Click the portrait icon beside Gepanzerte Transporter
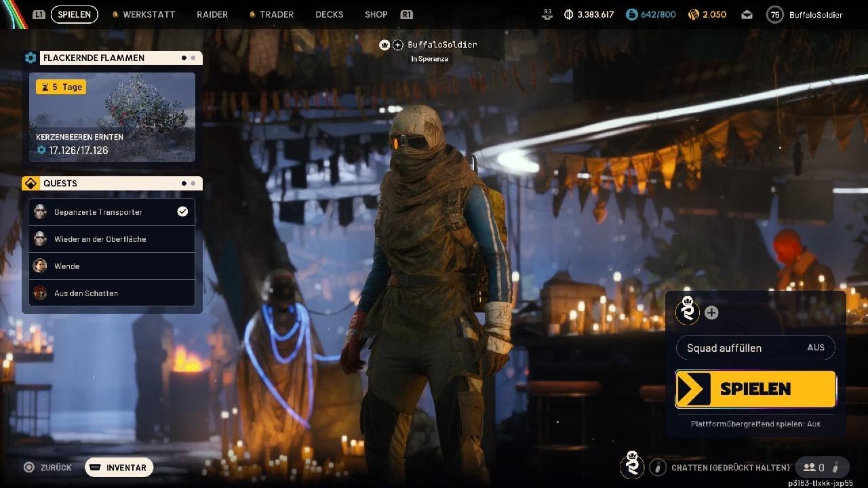Viewport: 868px width, 488px height. pyautogui.click(x=40, y=211)
